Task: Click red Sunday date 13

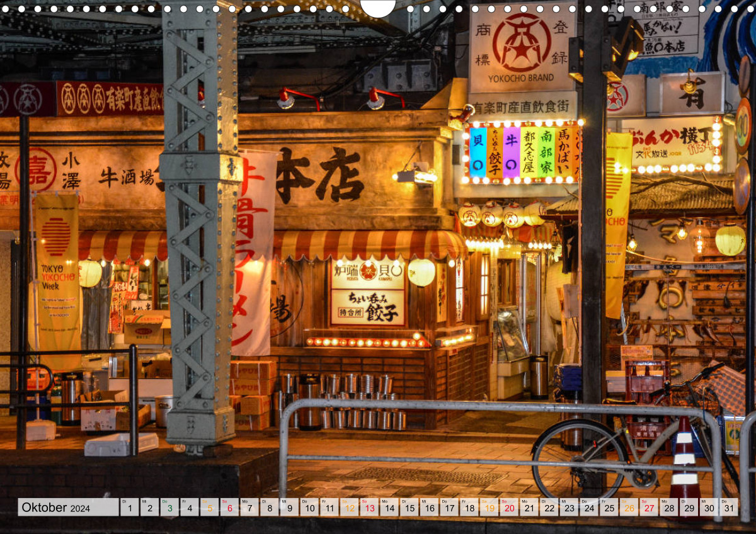Action: 369,508
